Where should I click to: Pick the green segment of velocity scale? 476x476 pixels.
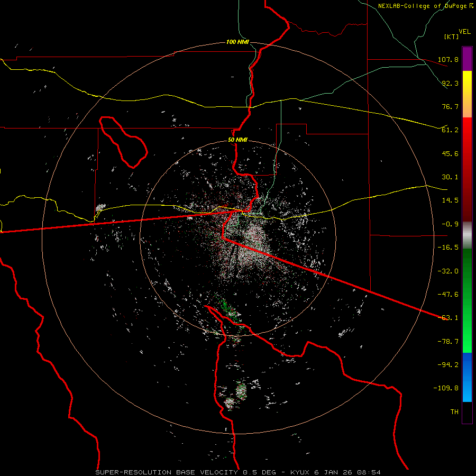tap(467, 300)
